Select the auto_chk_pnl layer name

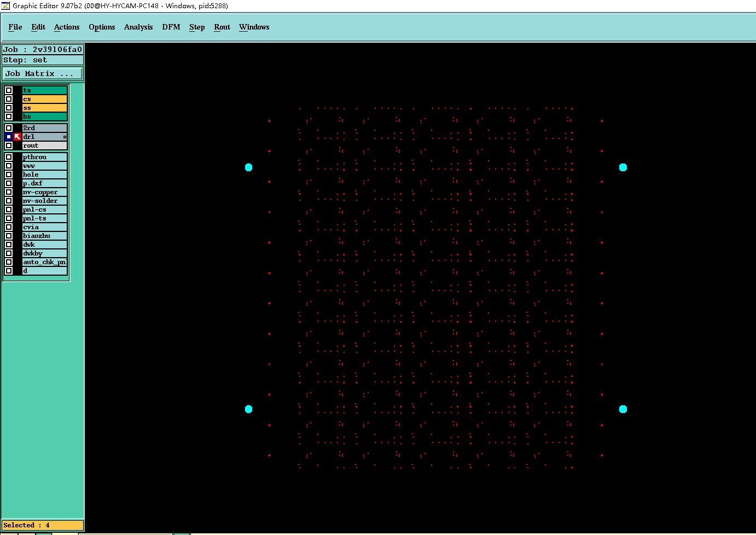(45, 262)
